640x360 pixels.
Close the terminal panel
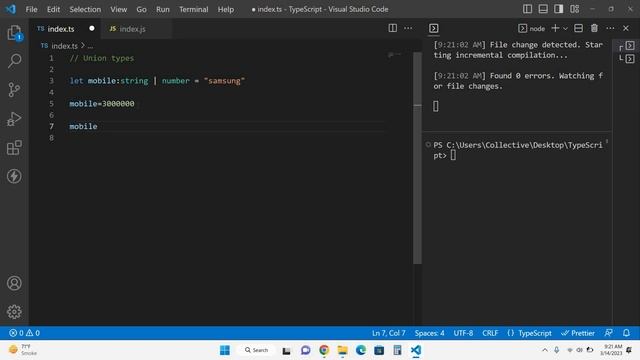pyautogui.click(x=626, y=28)
